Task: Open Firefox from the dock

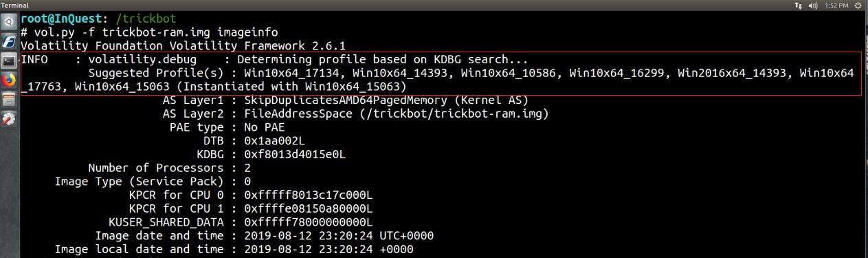Action: (8, 80)
